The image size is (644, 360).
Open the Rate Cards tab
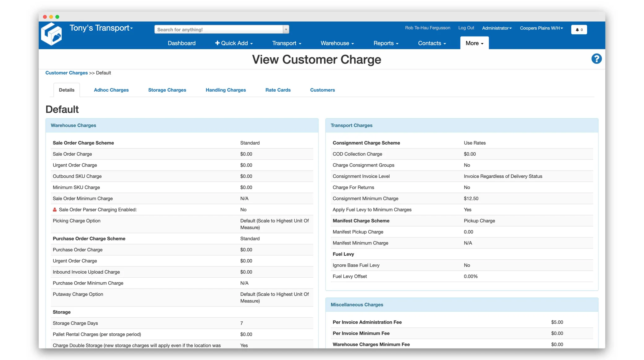coord(278,90)
